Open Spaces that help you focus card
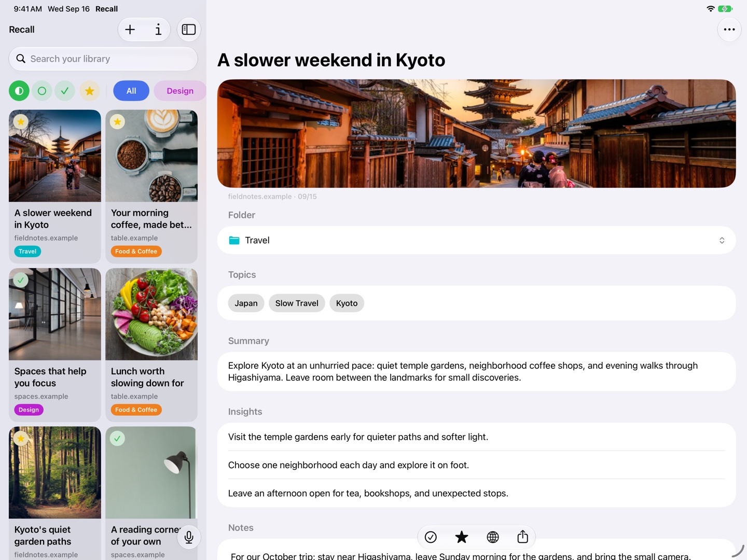 click(55, 345)
